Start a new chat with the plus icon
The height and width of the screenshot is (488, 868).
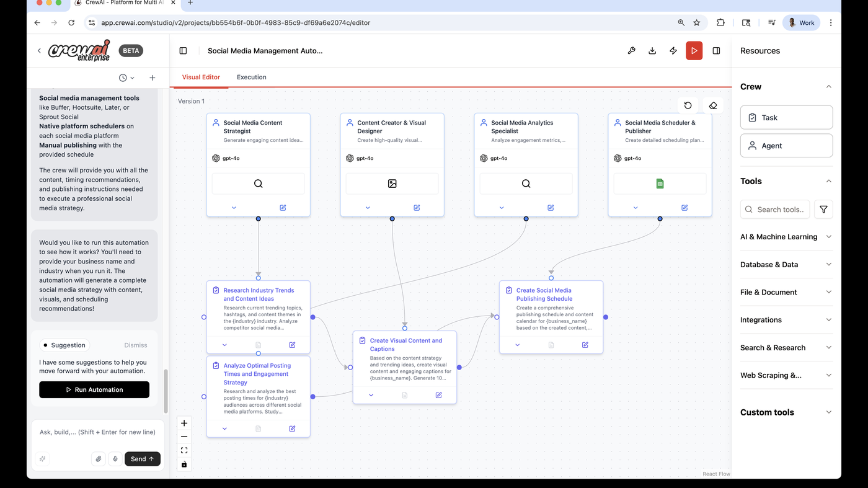click(x=152, y=78)
